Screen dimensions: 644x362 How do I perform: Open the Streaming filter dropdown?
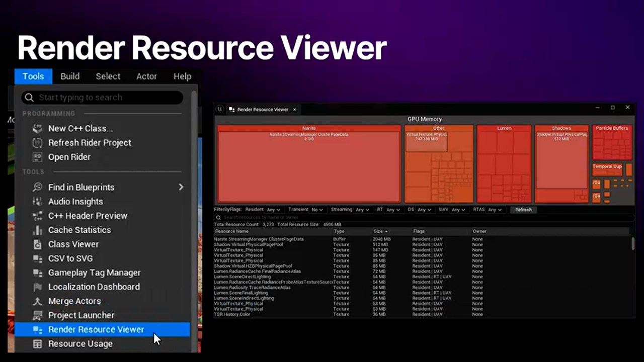(x=362, y=210)
